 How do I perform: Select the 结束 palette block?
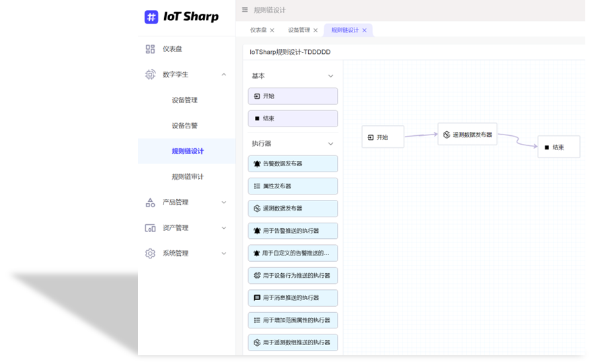[x=293, y=118]
